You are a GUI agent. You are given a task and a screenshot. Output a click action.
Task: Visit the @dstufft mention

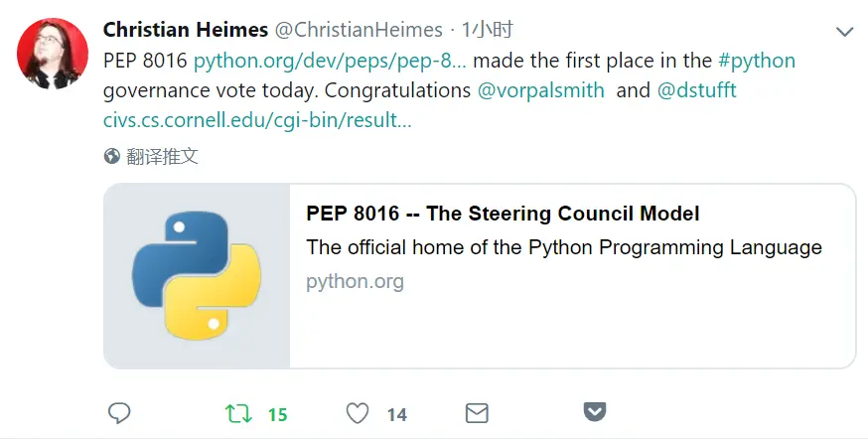(x=696, y=90)
